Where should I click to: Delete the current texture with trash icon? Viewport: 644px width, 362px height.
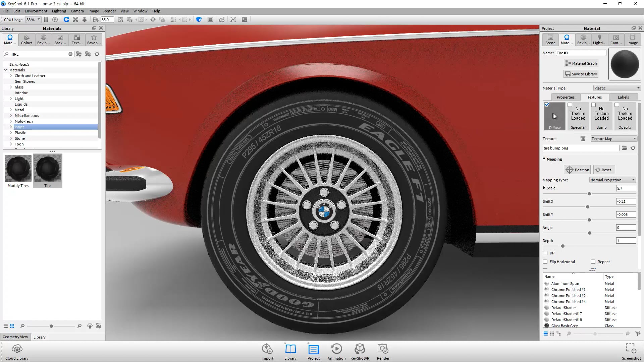[x=583, y=139]
